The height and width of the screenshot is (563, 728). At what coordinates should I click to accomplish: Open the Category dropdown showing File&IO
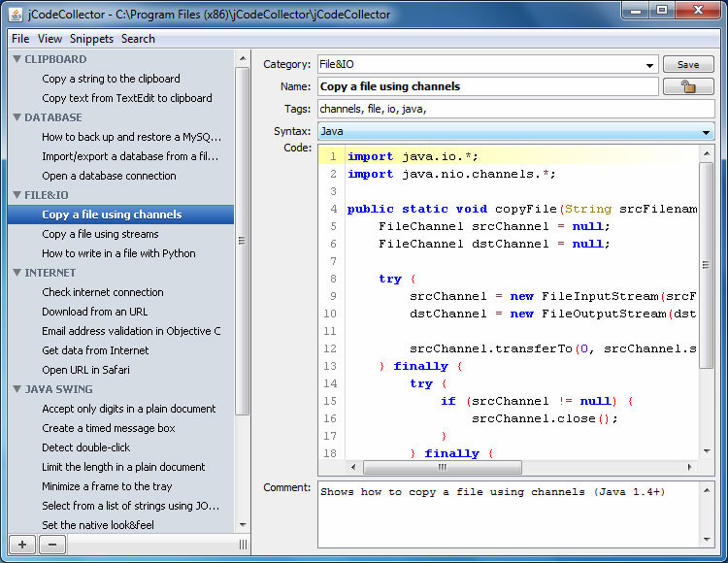(x=488, y=64)
